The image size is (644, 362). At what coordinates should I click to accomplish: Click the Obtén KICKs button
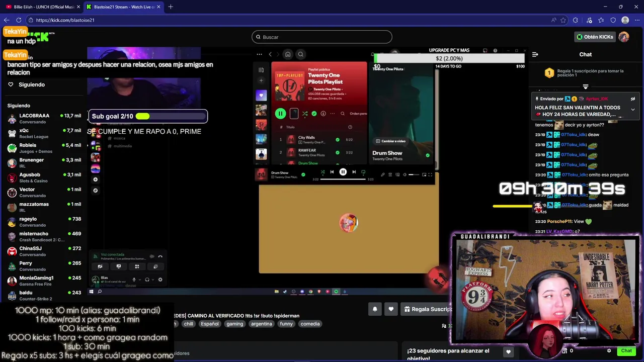(x=595, y=37)
